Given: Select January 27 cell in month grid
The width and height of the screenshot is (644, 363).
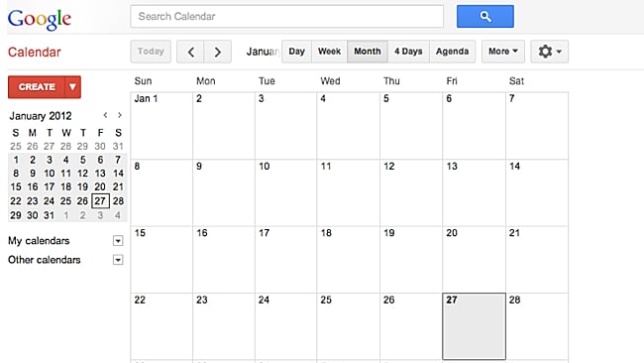Looking at the screenshot, I should pos(474,326).
